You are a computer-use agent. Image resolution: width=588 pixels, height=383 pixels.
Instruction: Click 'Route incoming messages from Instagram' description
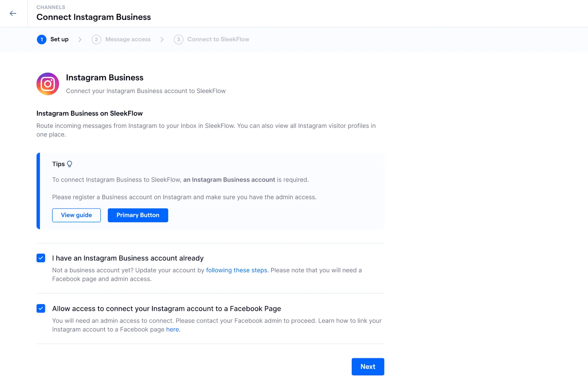pos(206,130)
